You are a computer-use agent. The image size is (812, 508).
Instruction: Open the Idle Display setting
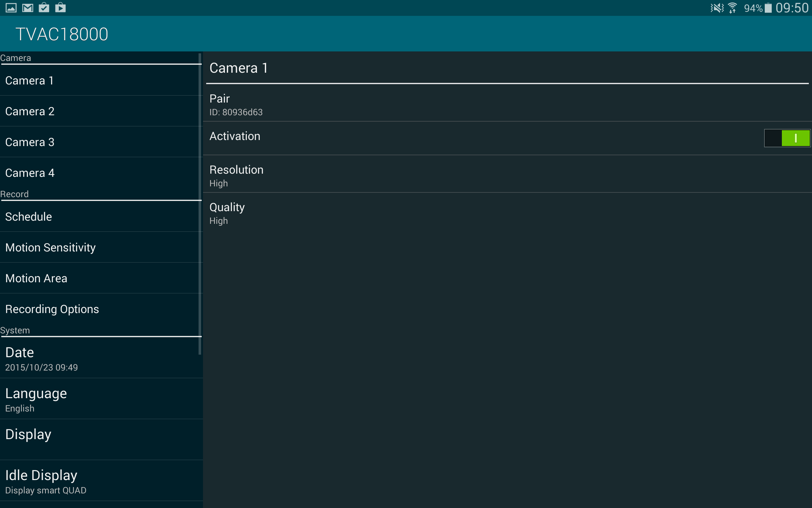[101, 481]
